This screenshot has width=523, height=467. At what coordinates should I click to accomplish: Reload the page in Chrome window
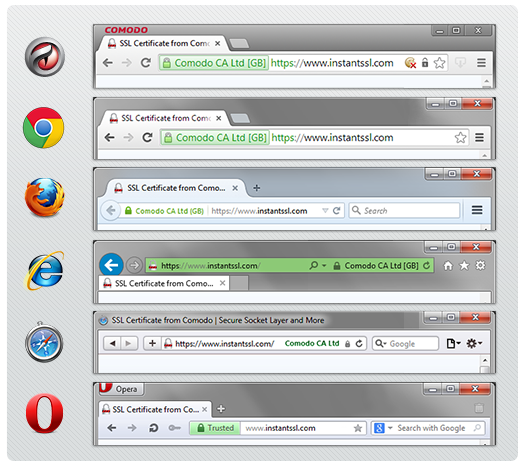coord(147,137)
